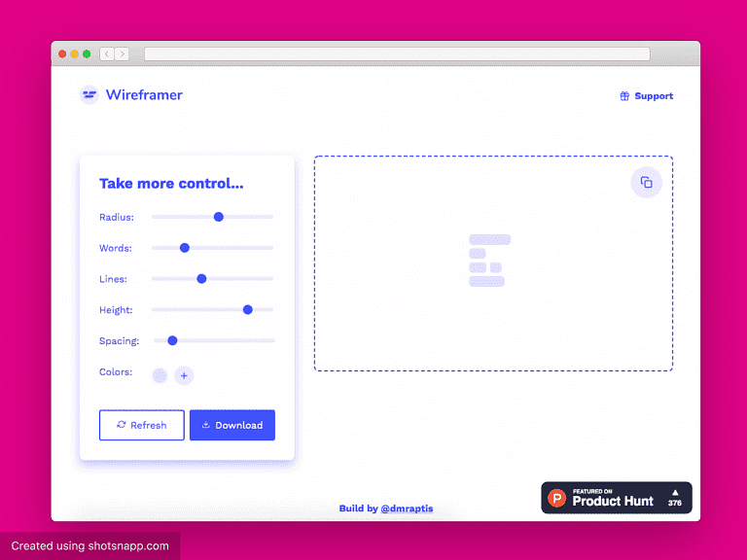The image size is (747, 560).
Task: Click the Spacing slider handle
Action: [x=172, y=340]
